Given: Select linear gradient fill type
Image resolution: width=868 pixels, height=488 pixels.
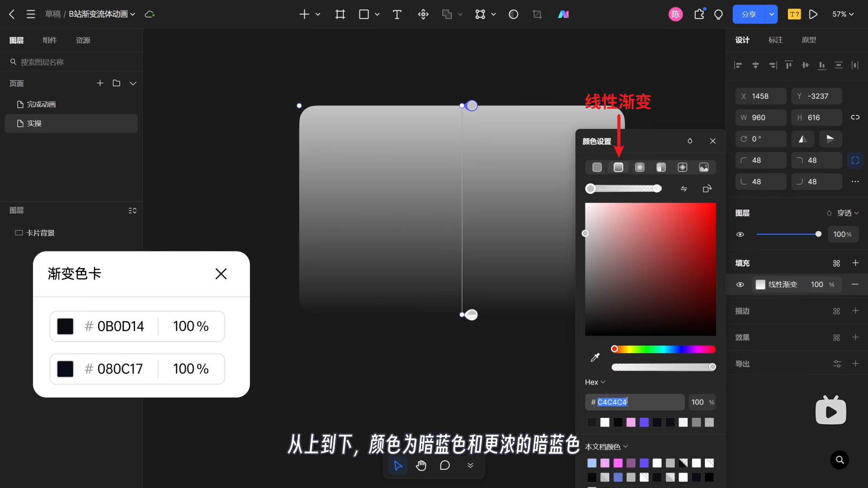Looking at the screenshot, I should (618, 167).
